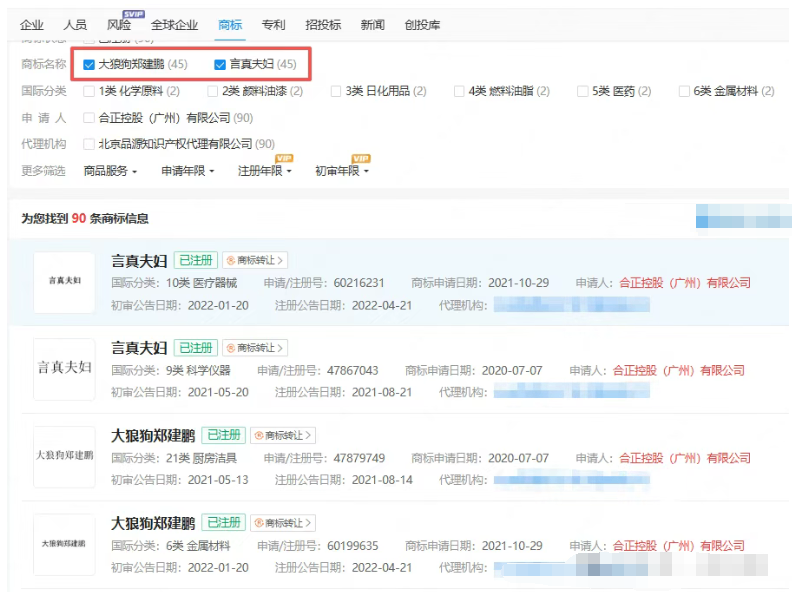
Task: Uncheck the 大狼狗郑建鹏 trademark name filter
Action: 89,64
